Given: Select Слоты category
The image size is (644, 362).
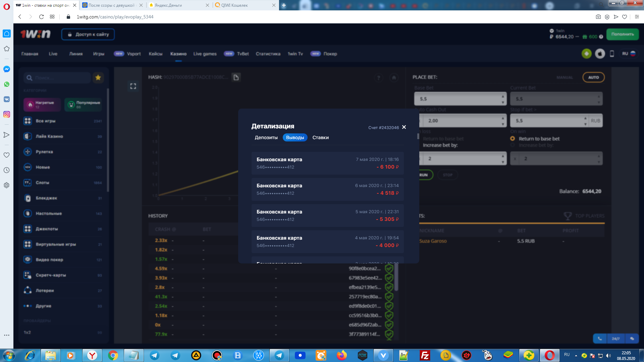Looking at the screenshot, I should click(x=63, y=183).
